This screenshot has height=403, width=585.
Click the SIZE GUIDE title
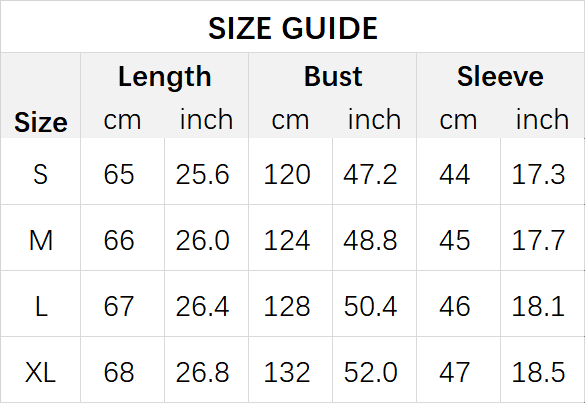[x=293, y=28]
